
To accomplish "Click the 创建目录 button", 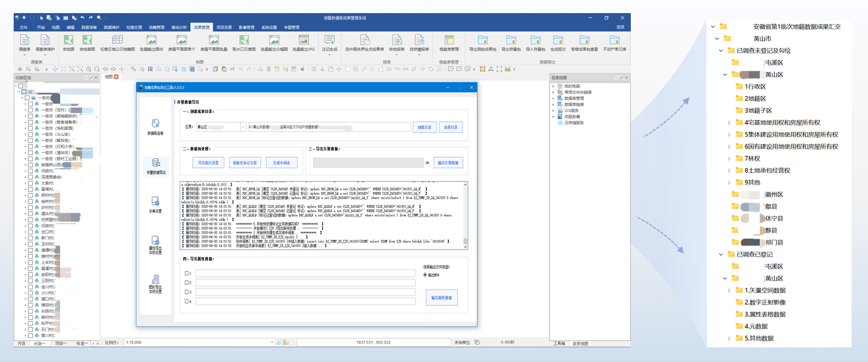I will (x=424, y=127).
